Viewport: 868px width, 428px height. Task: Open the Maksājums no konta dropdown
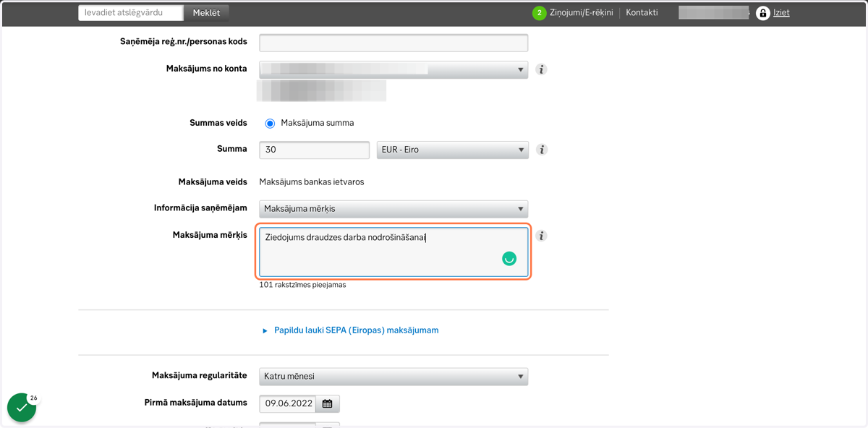pos(393,69)
